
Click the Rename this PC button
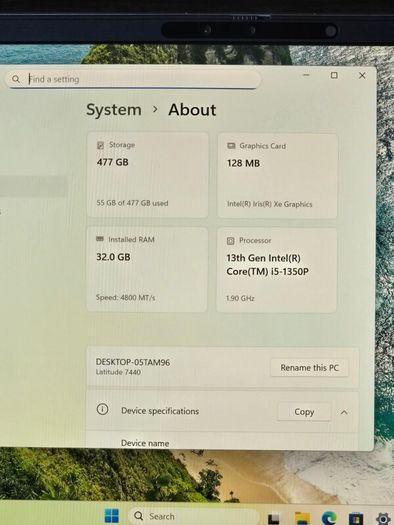pyautogui.click(x=309, y=368)
